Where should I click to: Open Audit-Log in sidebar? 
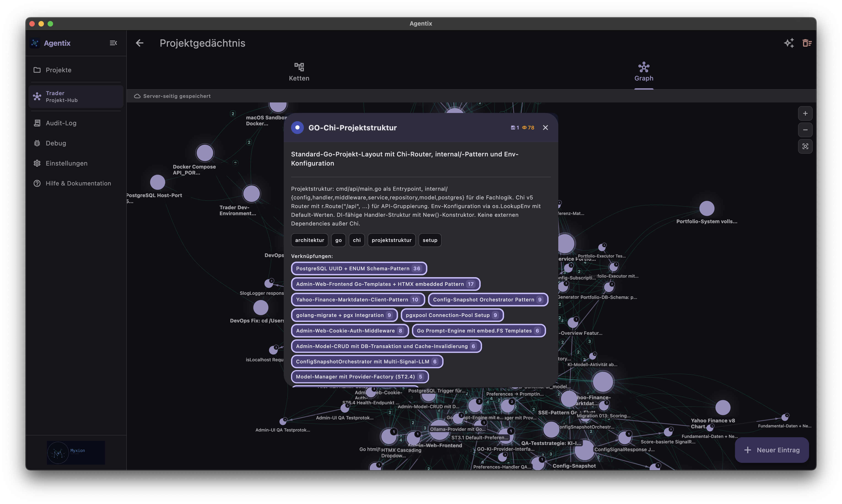pos(76,123)
